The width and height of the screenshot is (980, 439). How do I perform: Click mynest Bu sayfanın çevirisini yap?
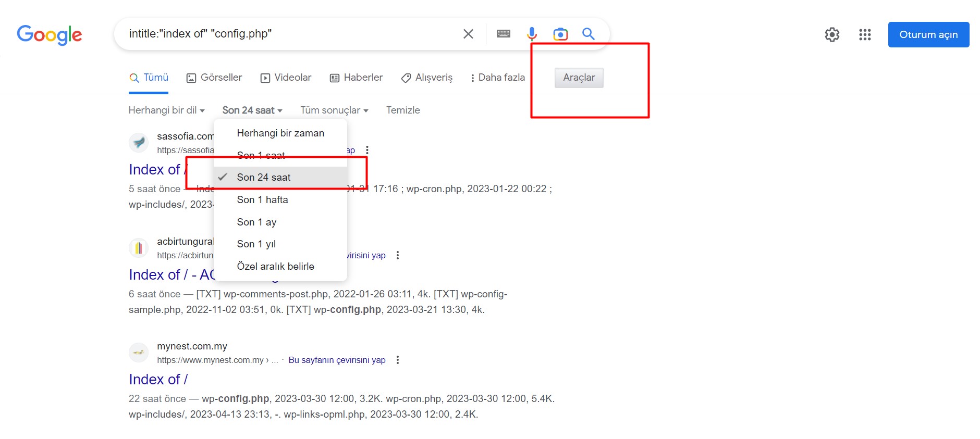[337, 360]
